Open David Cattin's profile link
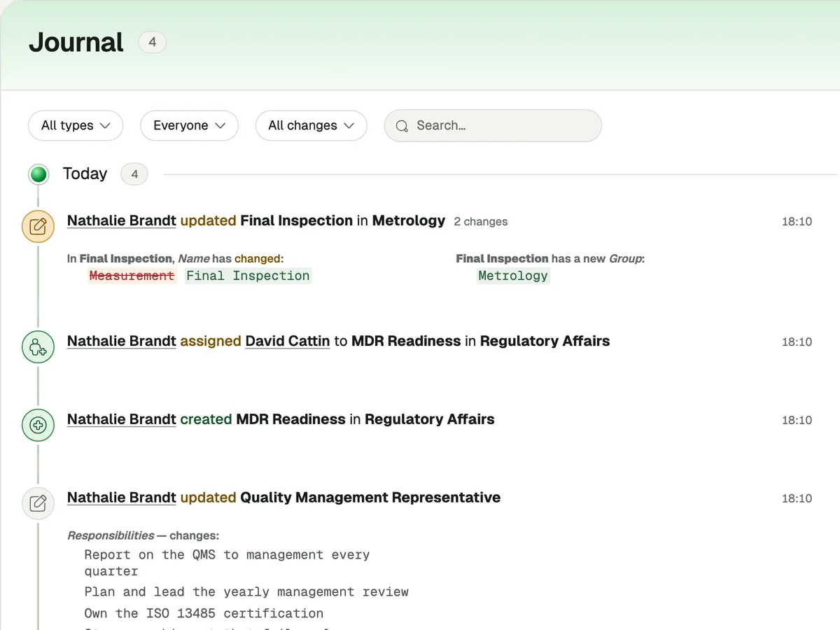 288,341
